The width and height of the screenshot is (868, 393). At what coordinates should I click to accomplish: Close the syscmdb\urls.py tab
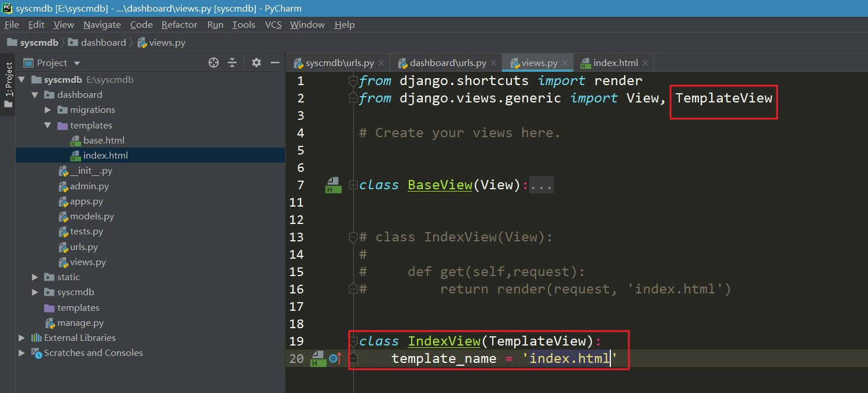tap(382, 63)
